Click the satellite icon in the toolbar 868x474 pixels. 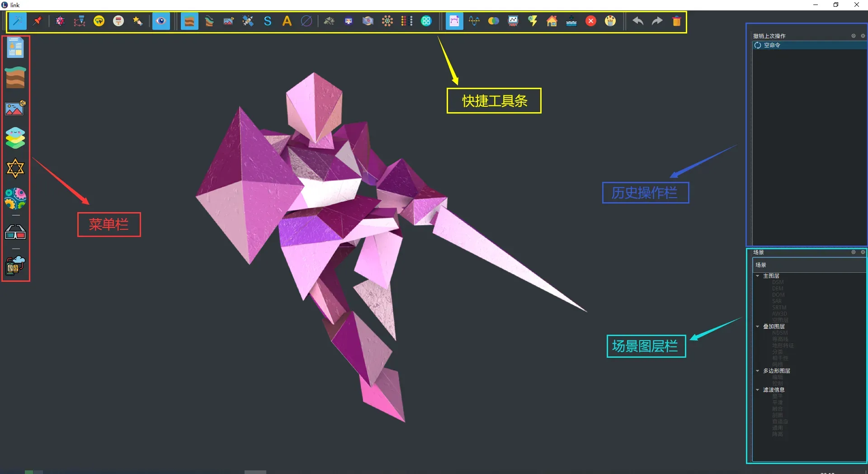point(248,21)
